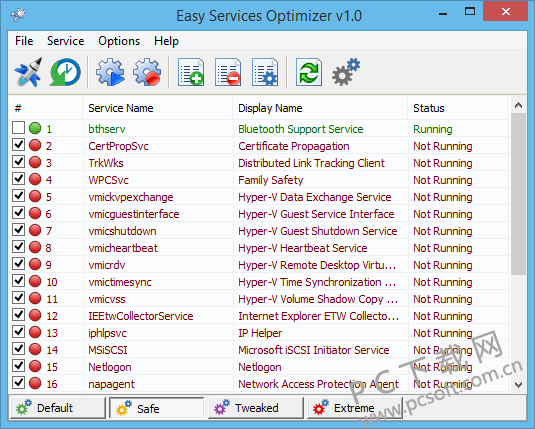Uncheck the vmicvss checkbox
535x429 pixels.
click(18, 298)
